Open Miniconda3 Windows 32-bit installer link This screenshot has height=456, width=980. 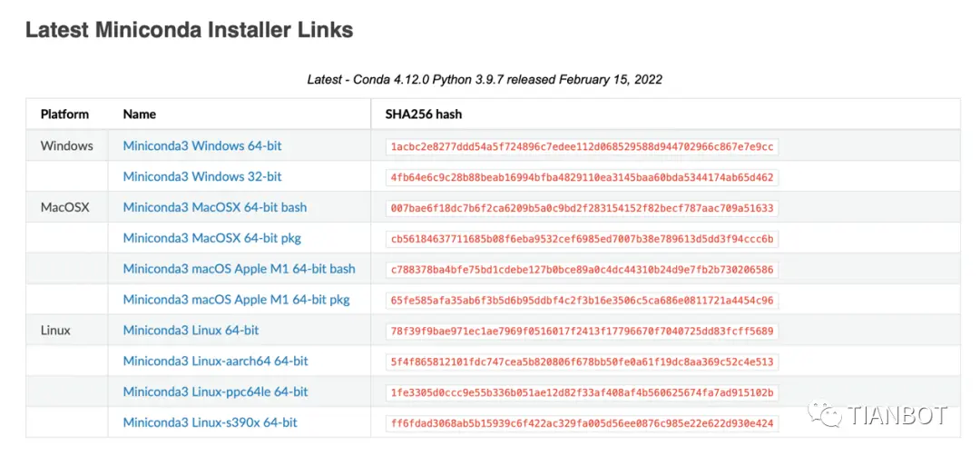pos(201,176)
